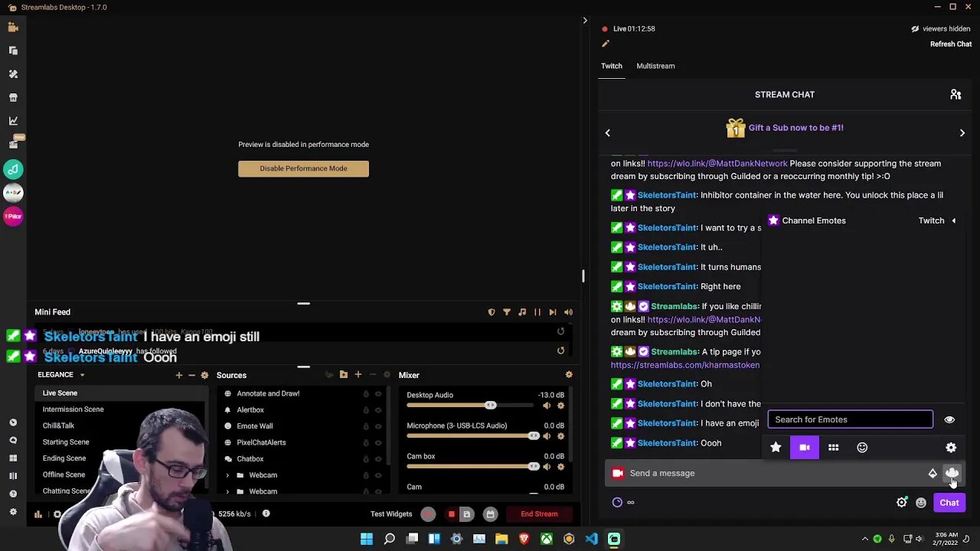Click the Search for Emotes field
The width and height of the screenshot is (980, 551).
850,419
